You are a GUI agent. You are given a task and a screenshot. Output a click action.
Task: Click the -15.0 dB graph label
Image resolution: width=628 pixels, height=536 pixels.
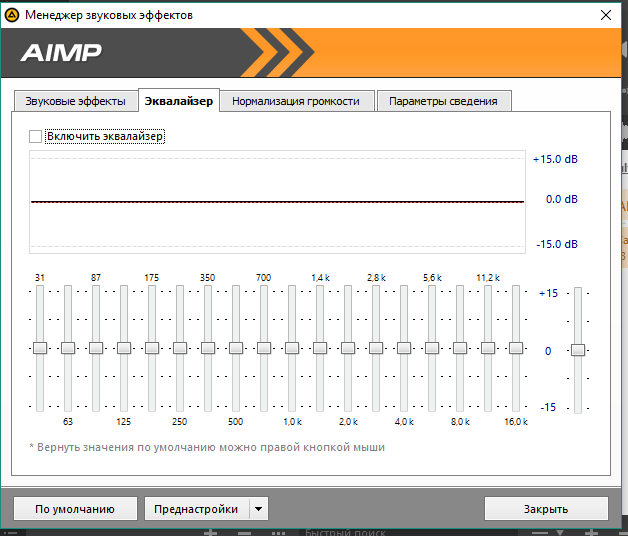pos(557,244)
